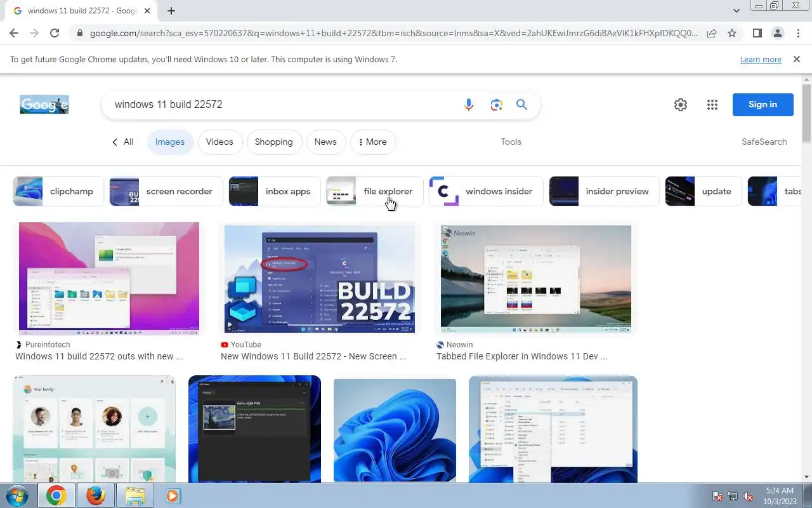Expand the More search options menu
Viewport: 812px width, 508px height.
[x=373, y=142]
